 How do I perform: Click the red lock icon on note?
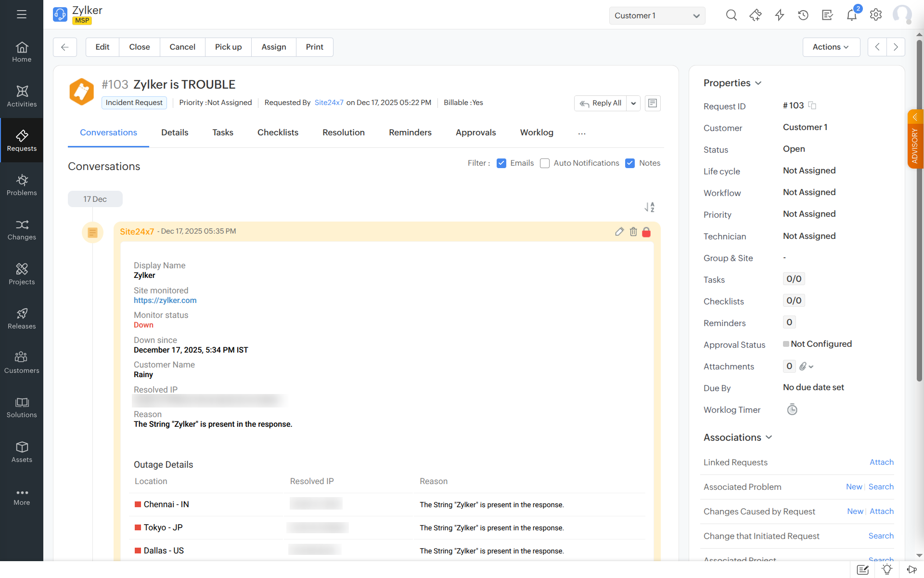(x=646, y=232)
